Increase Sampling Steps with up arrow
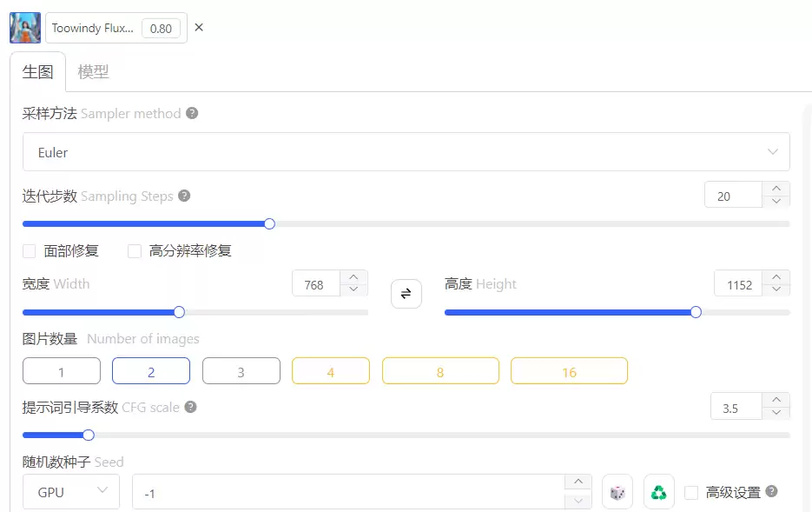This screenshot has width=812, height=512. (x=776, y=190)
